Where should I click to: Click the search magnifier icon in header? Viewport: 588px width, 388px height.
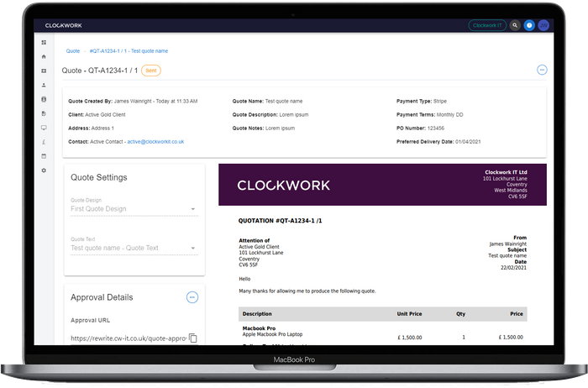(x=515, y=25)
